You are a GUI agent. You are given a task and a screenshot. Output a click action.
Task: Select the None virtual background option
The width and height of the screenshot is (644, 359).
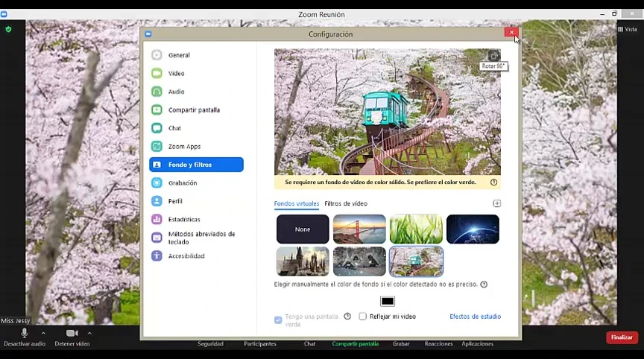click(x=303, y=229)
